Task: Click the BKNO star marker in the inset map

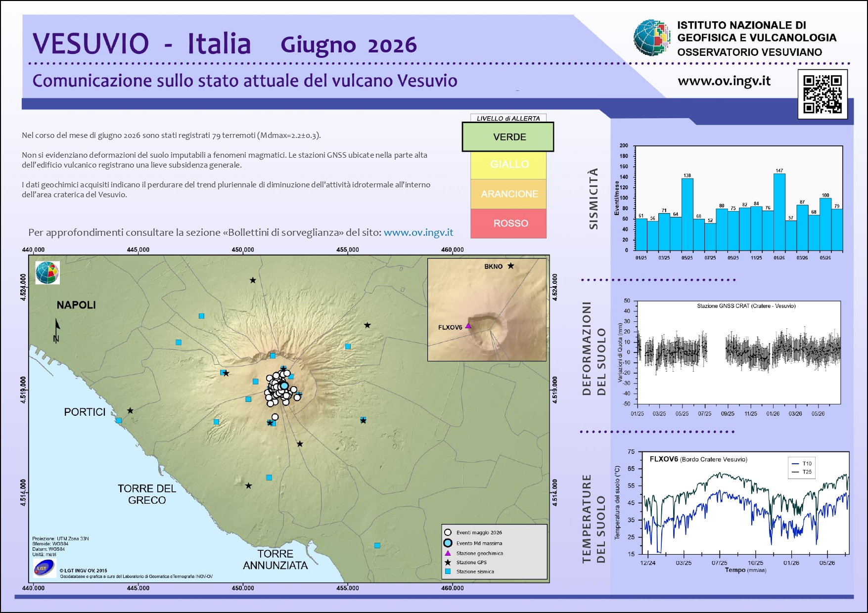Action: tap(510, 266)
